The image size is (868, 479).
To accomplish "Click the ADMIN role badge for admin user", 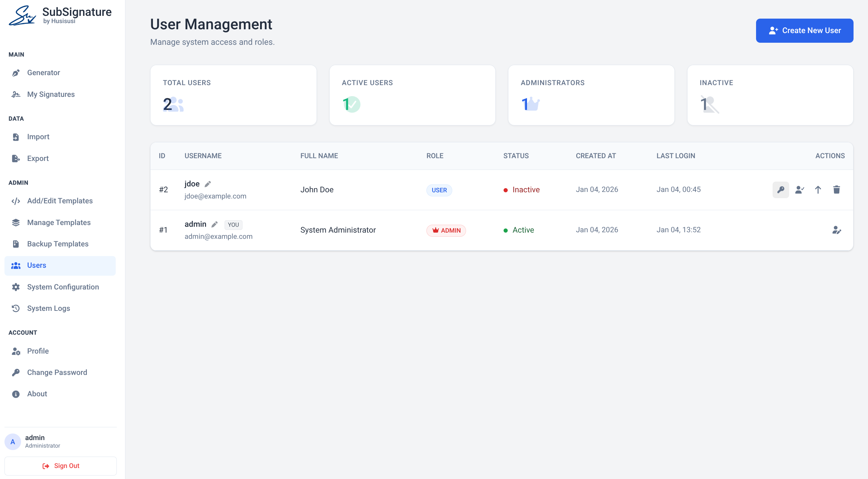I will coord(446,230).
